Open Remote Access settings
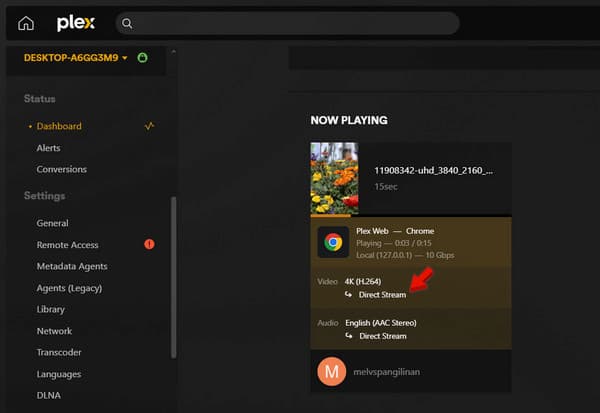Viewport: 600px width, 413px height. (67, 245)
